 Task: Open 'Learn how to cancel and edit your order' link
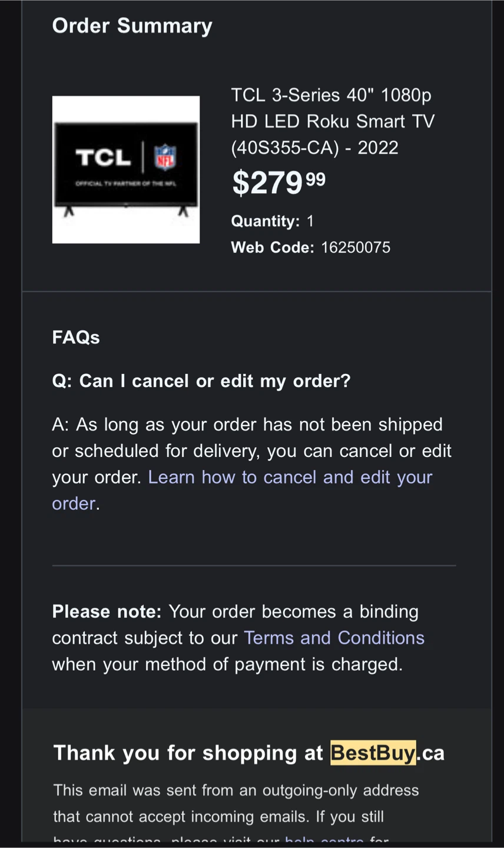point(290,477)
